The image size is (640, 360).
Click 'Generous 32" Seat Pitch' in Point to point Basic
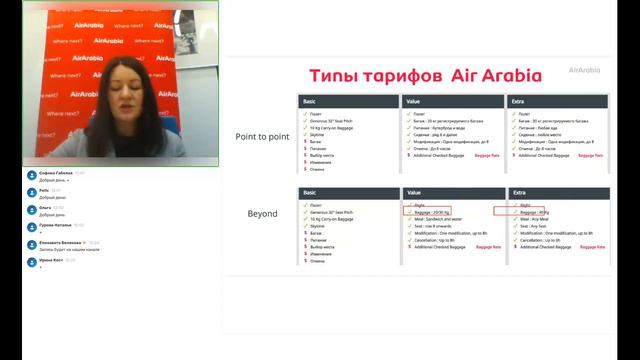click(331, 121)
